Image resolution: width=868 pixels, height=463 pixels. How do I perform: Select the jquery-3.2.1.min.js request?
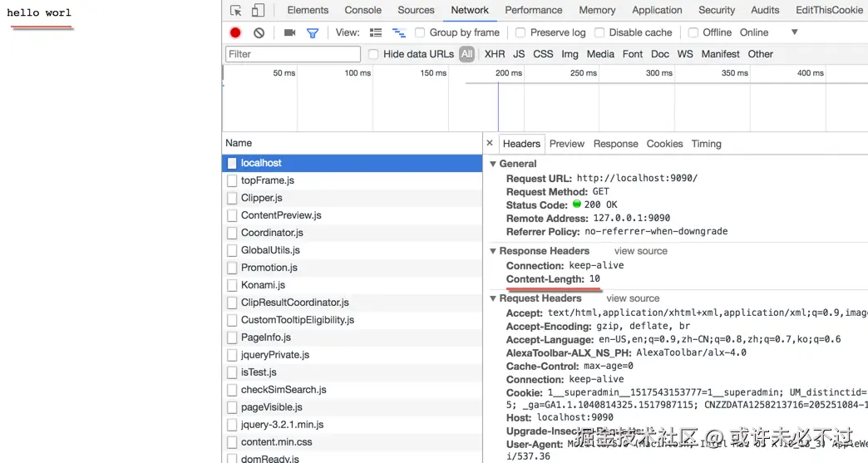tap(352, 425)
